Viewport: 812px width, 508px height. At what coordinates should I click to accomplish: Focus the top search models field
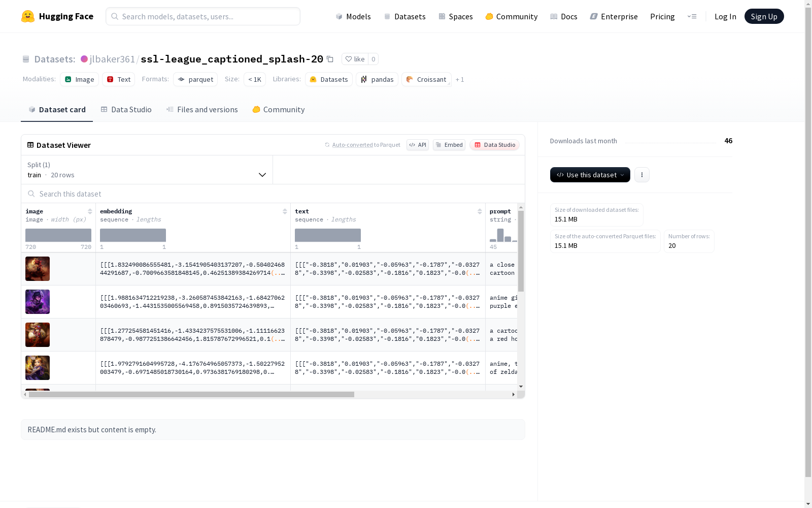click(x=203, y=16)
